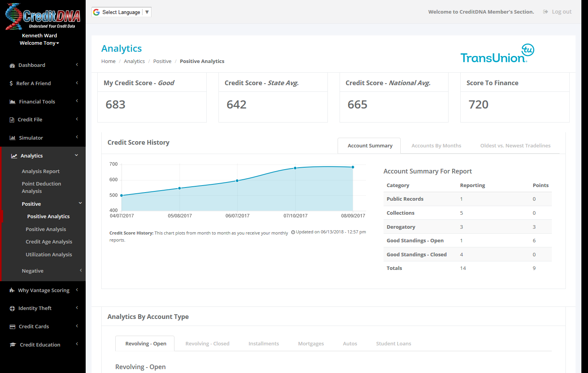Click the Refer A Friend dollar icon
This screenshot has width=588, height=373.
pos(11,84)
